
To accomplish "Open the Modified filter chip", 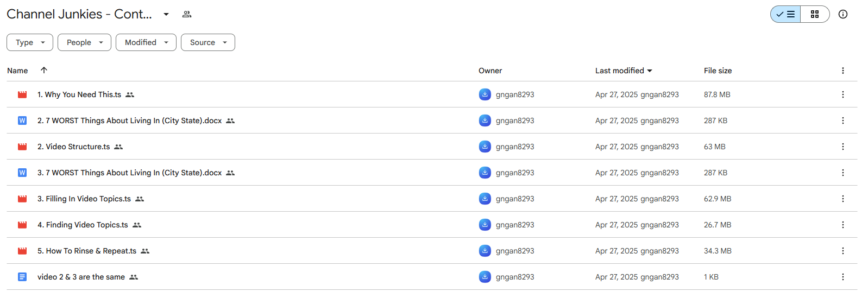I will (x=146, y=42).
